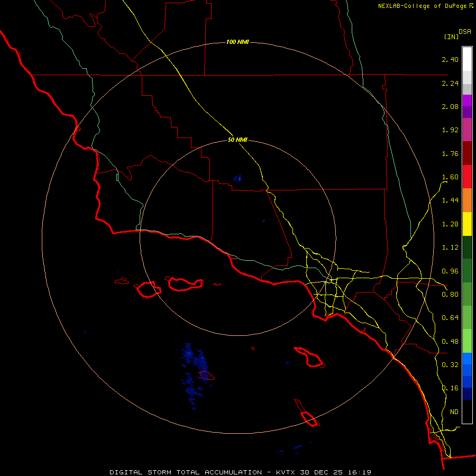Select the navy swatch just below 0.16
Viewport: 476px width, 476px height.
[467, 393]
